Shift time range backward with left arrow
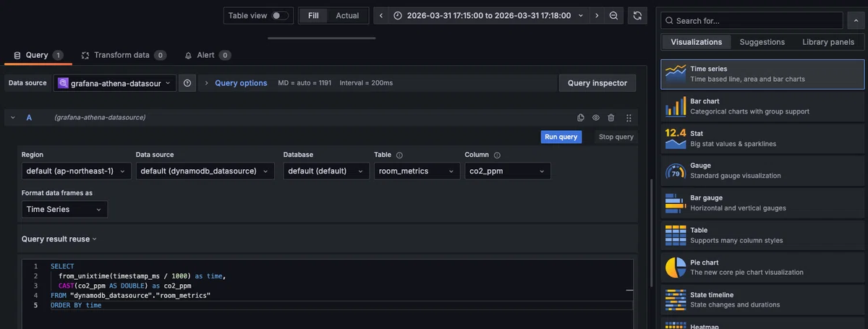 381,15
